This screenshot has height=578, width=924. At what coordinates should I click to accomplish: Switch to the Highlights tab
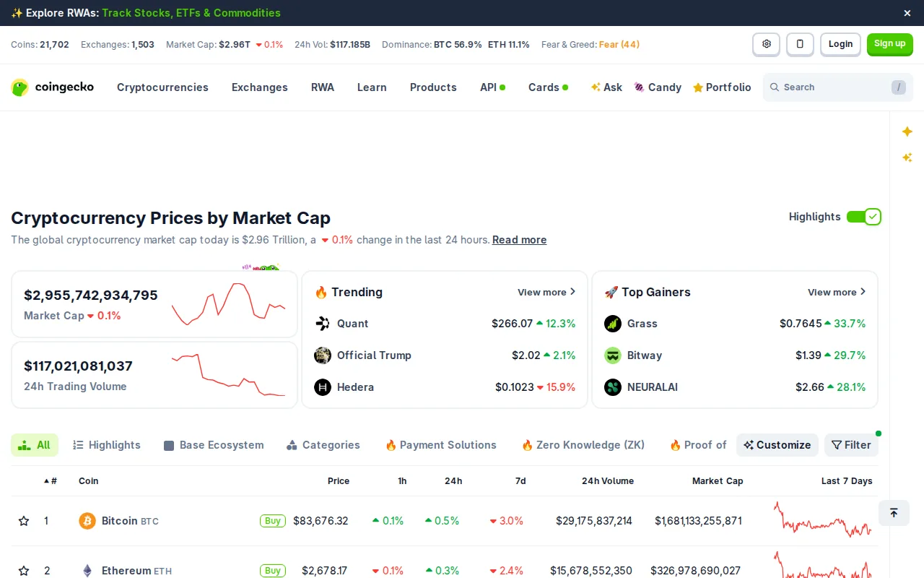tap(107, 445)
